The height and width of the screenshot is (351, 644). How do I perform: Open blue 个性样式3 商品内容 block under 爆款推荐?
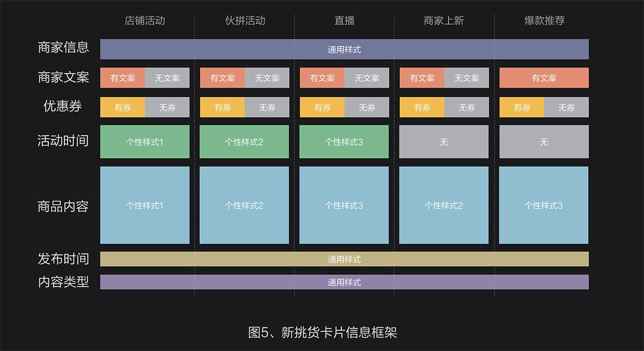[x=544, y=205]
